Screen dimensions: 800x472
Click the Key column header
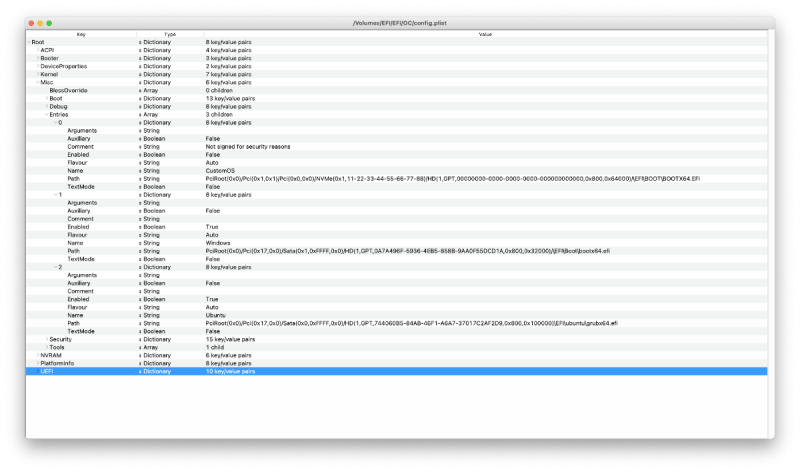pos(81,34)
